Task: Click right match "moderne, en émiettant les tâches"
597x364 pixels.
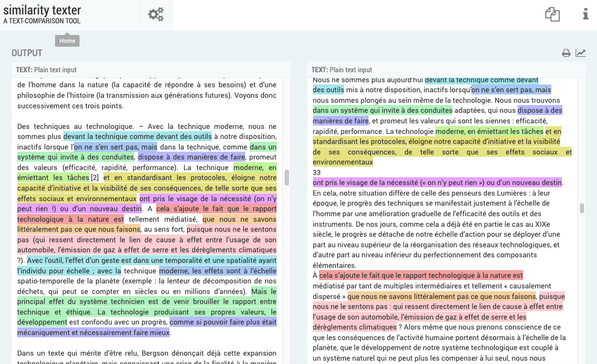Action: [489, 132]
